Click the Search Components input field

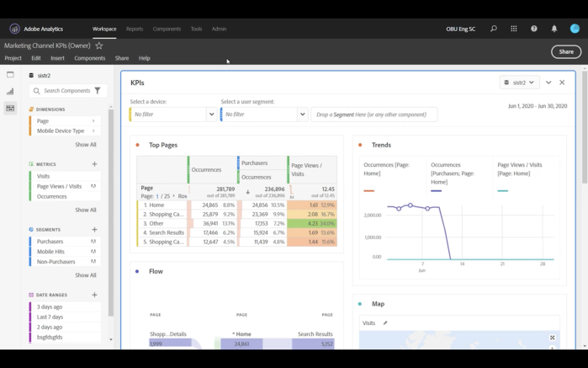tap(68, 90)
